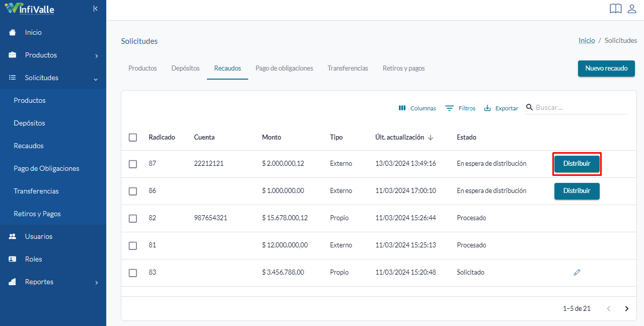Click the Columnas columns icon

tap(402, 108)
